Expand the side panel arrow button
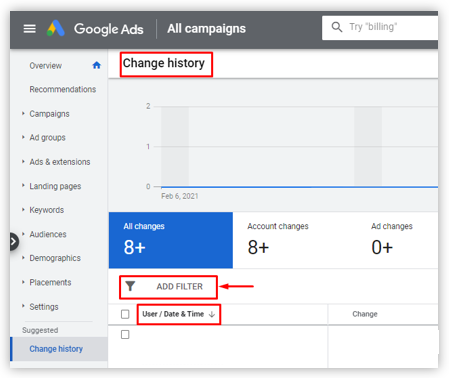Viewport: 449px width, 378px height. pos(13,241)
